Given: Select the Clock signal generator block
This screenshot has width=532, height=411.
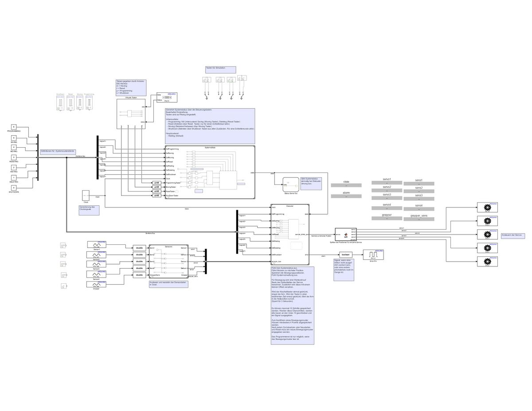Looking at the screenshot, I should [86, 195].
